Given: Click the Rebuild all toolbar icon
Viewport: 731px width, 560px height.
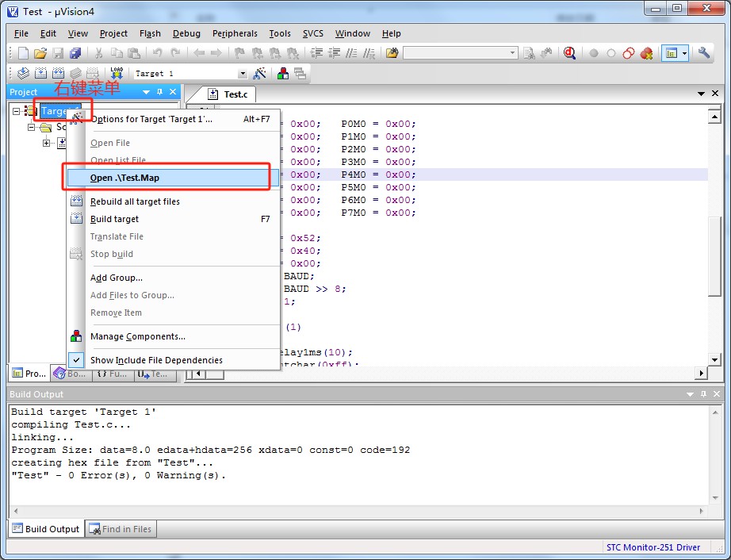Looking at the screenshot, I should [x=58, y=73].
